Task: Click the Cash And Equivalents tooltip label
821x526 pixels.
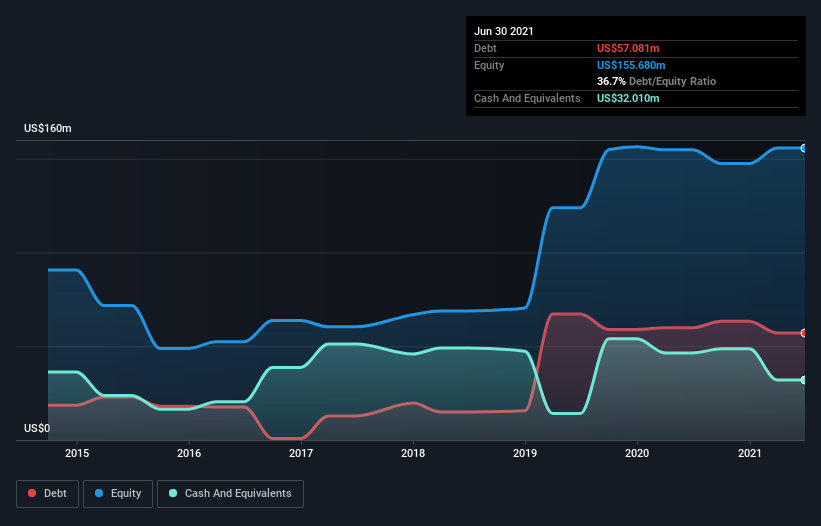Action: [x=527, y=98]
